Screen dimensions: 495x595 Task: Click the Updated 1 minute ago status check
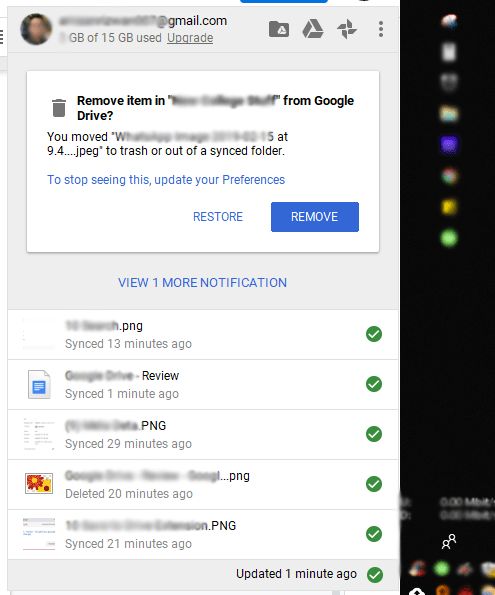tap(375, 575)
